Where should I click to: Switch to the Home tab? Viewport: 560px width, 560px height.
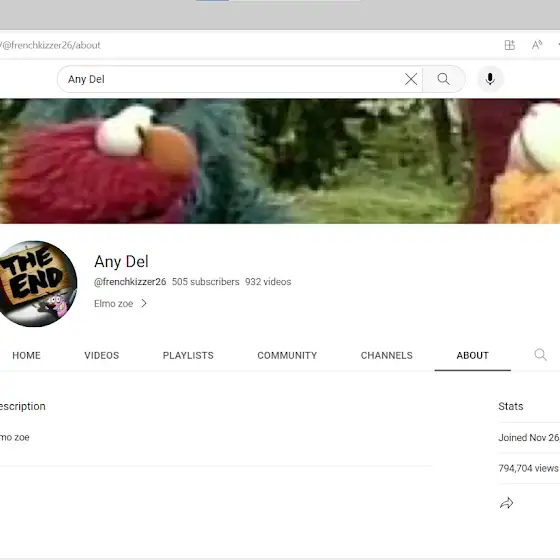[x=26, y=355]
